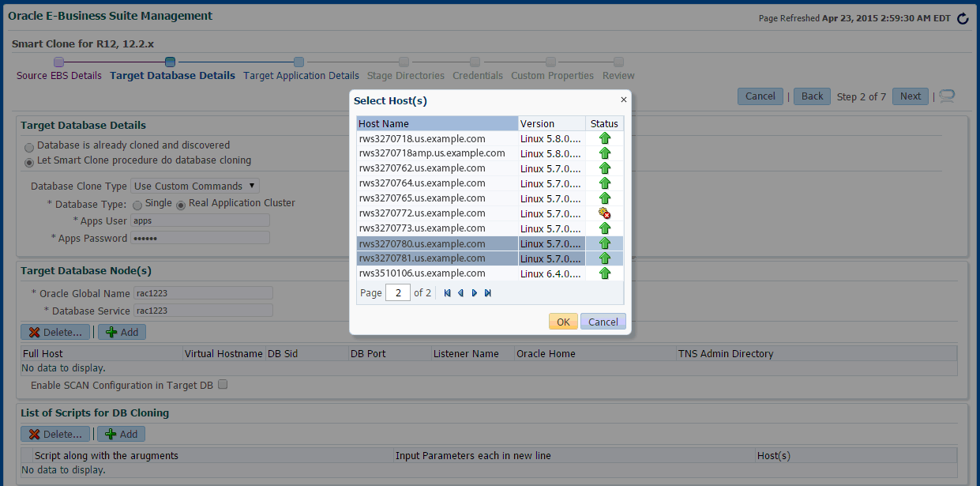This screenshot has height=486, width=980.
Task: Select Let Smart Clone procedure do database cloning
Action: (29, 161)
